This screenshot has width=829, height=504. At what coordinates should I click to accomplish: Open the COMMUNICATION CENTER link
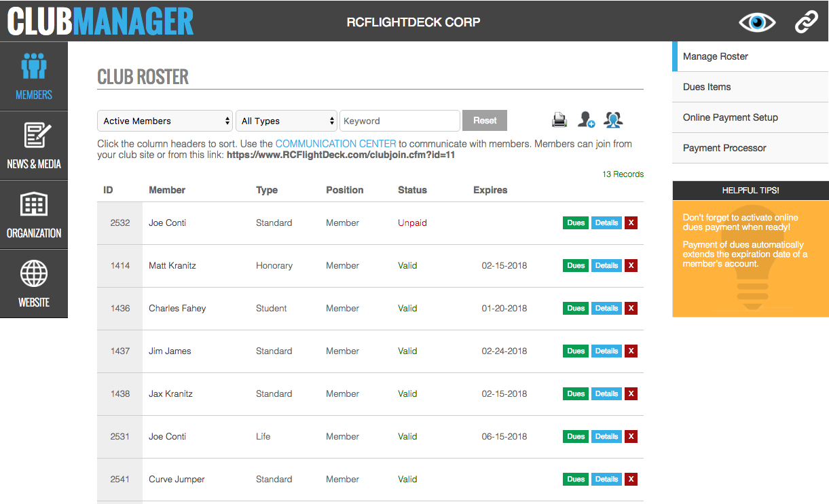335,144
